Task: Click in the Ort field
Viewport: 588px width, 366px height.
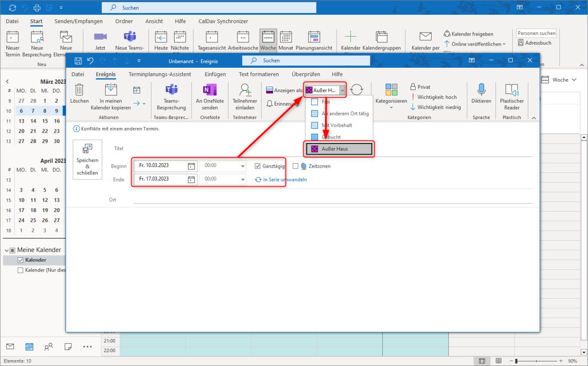Action: 333,200
